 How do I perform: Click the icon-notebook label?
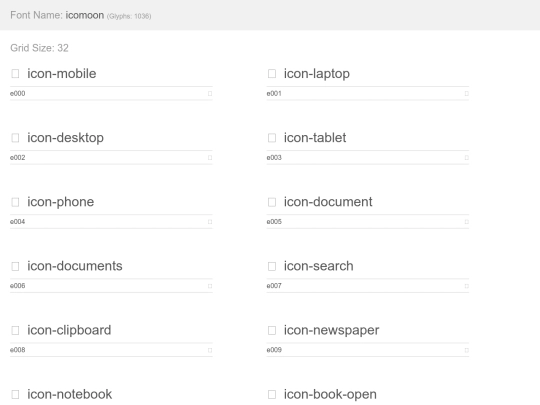pyautogui.click(x=70, y=394)
